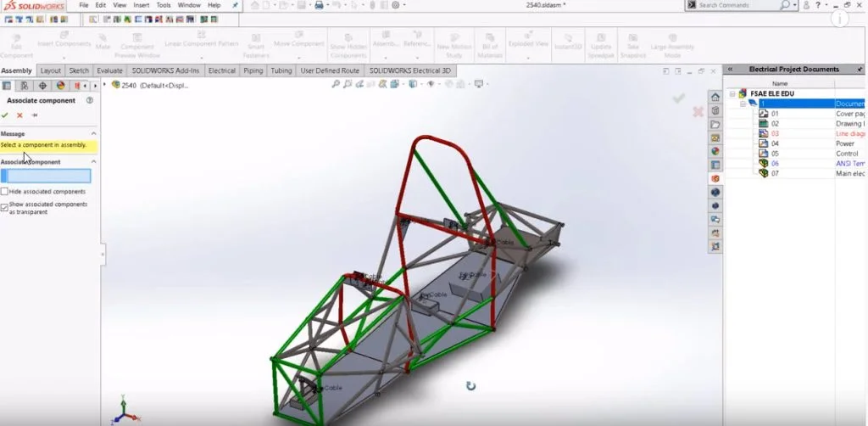Switch to the Sketch ribbon tab
Viewport: 868px width, 426px height.
point(79,71)
